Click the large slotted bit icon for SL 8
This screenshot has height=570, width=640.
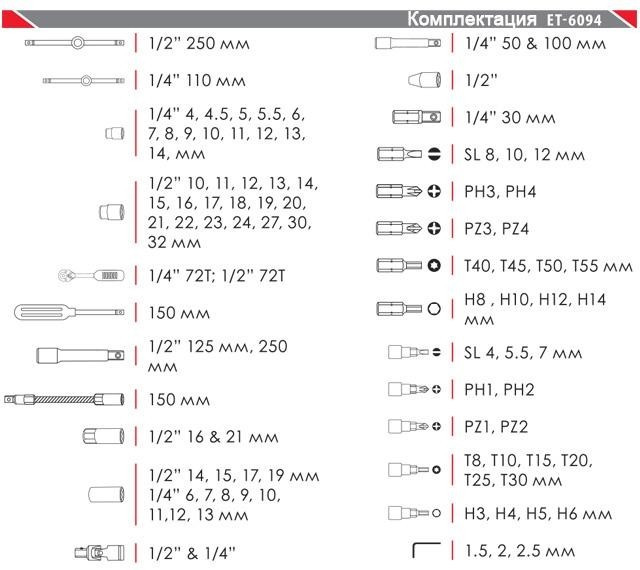click(397, 155)
